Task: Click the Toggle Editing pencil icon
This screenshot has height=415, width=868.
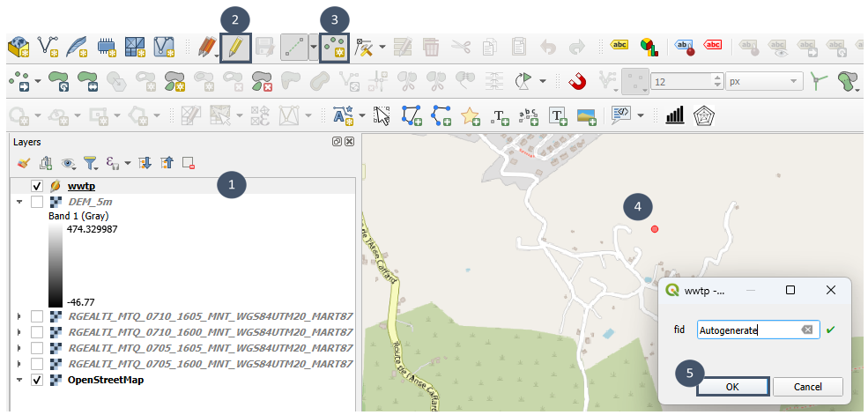Action: tap(235, 48)
